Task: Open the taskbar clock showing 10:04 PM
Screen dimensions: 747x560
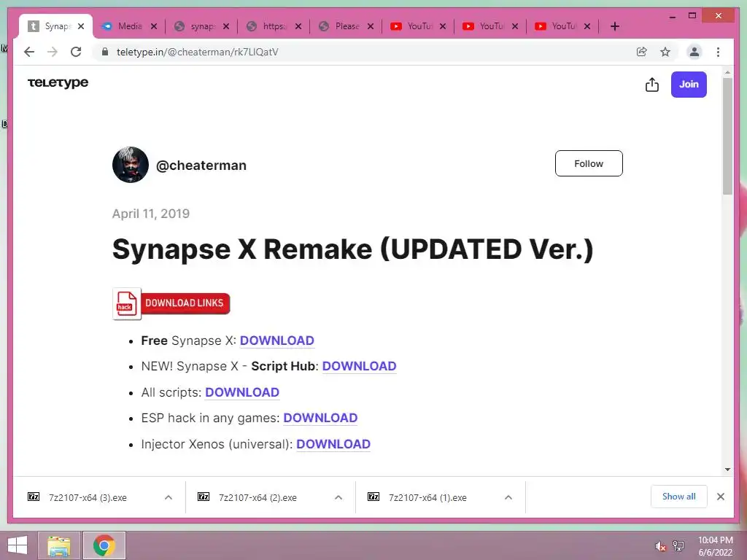Action: [x=715, y=546]
